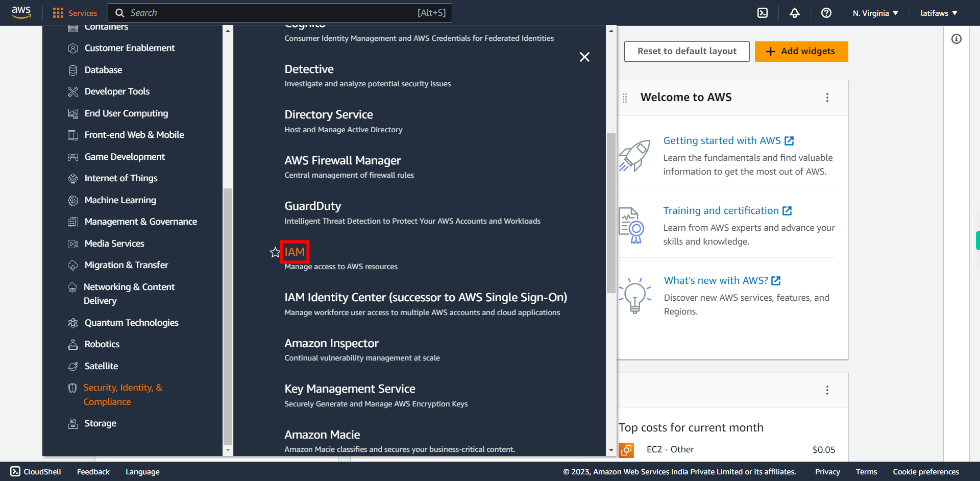The height and width of the screenshot is (481, 980).
Task: Open Welcome to AWS widget options menu
Action: [x=827, y=98]
